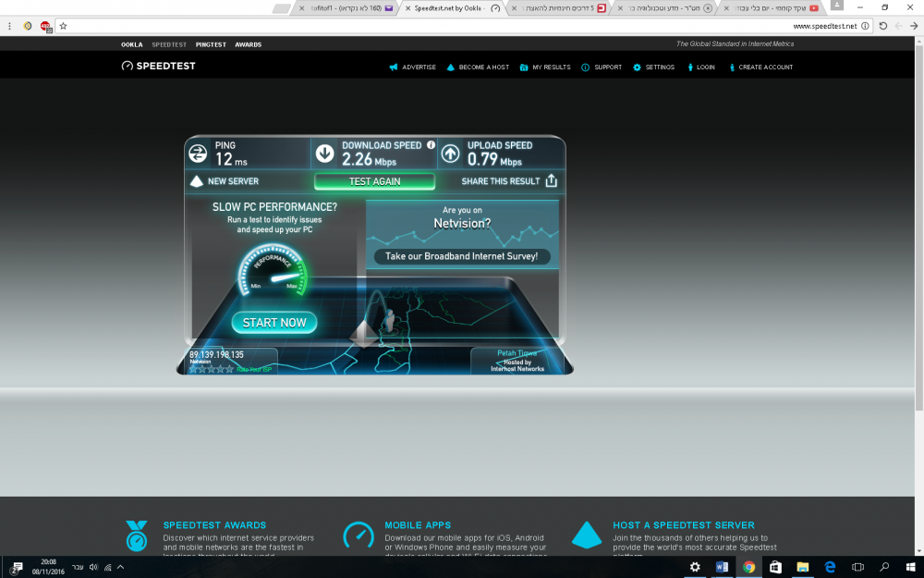Take the Broadband Internet Survey

pyautogui.click(x=461, y=256)
